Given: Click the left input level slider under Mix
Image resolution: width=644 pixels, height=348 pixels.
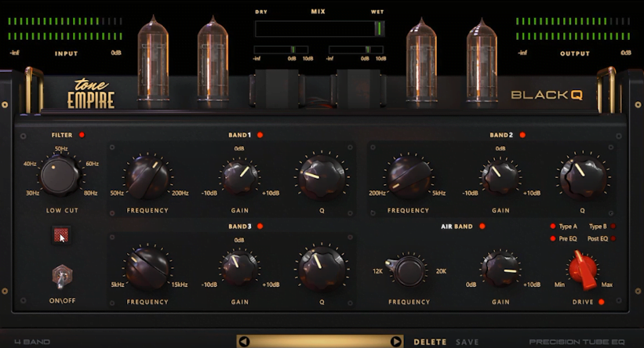Looking at the screenshot, I should [281, 49].
